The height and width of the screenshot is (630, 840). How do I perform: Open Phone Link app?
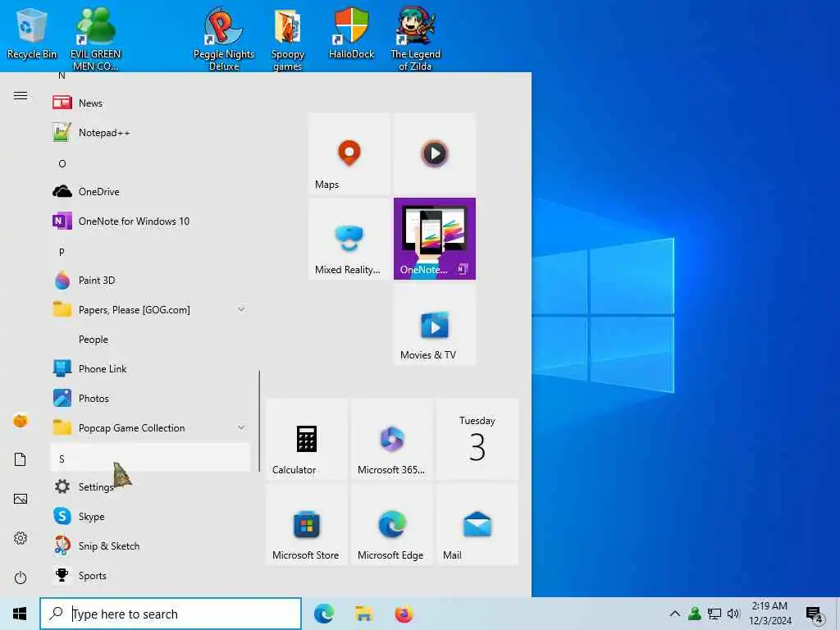(x=150, y=368)
